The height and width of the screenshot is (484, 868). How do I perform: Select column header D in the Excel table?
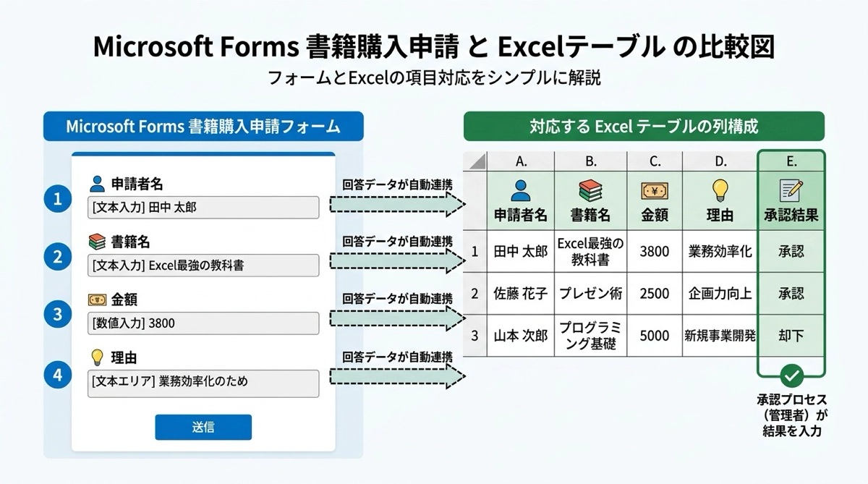(x=719, y=162)
